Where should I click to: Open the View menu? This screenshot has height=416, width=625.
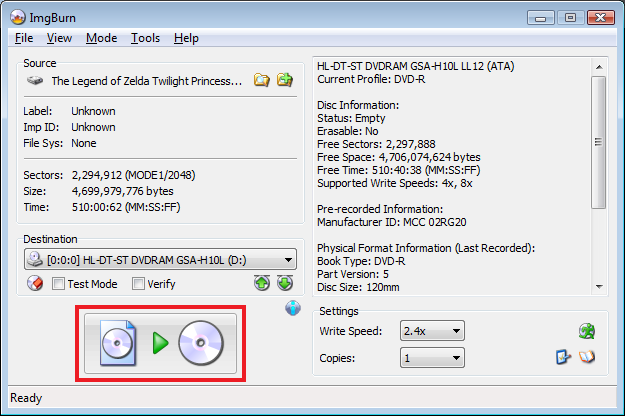coord(59,38)
